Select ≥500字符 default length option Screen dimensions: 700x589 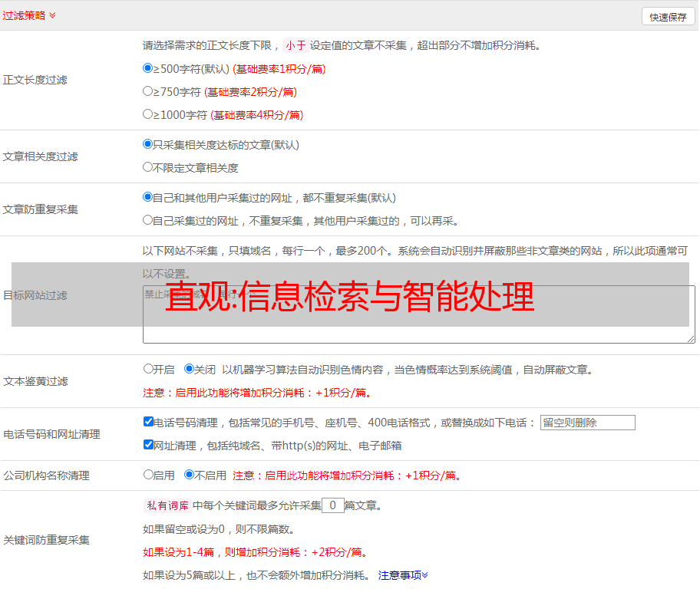point(148,68)
